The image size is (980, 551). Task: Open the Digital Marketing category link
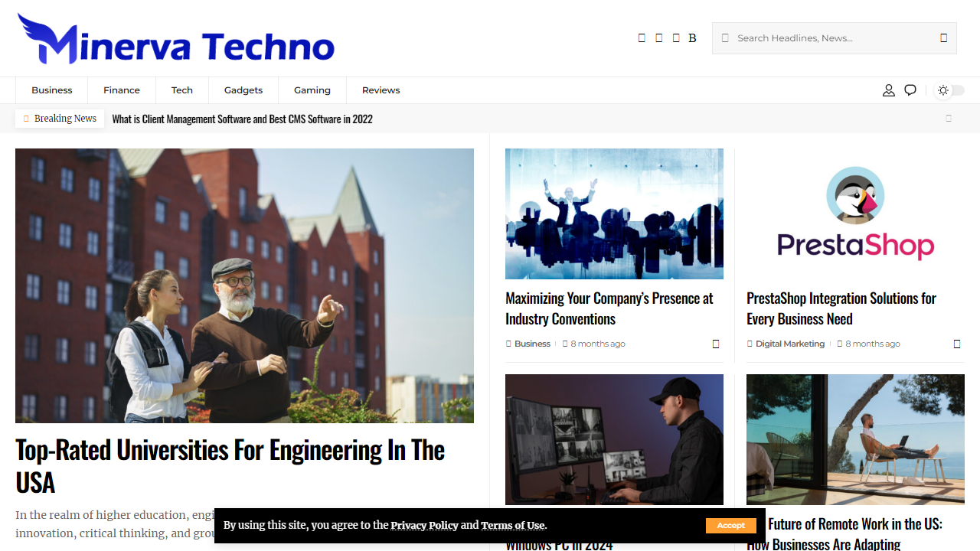789,344
